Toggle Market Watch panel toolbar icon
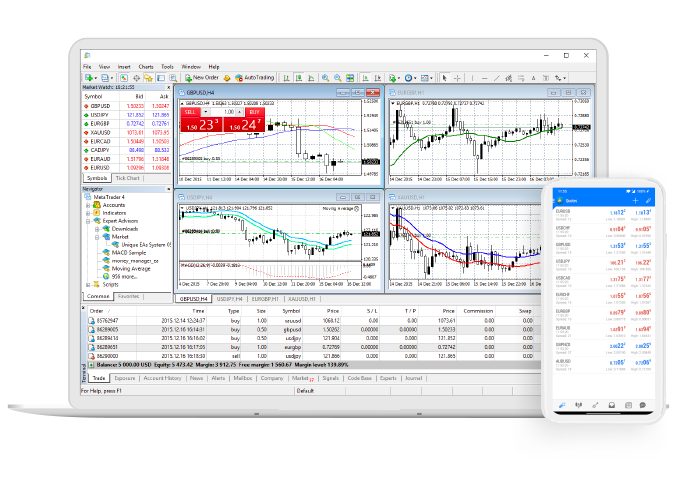Image resolution: width=679 pixels, height=479 pixels. [x=124, y=78]
